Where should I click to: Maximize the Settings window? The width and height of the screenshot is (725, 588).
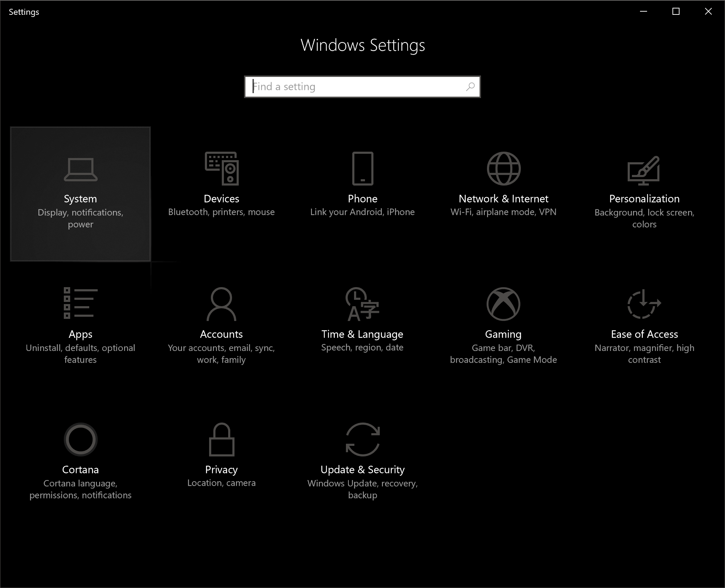pos(676,12)
